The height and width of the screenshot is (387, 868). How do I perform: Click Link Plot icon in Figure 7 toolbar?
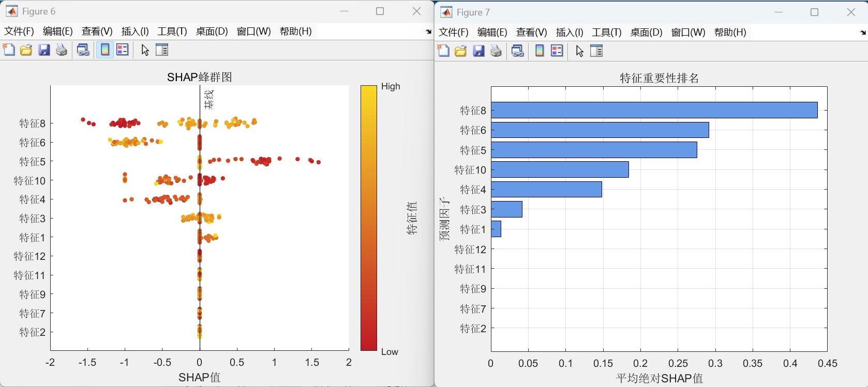point(517,51)
